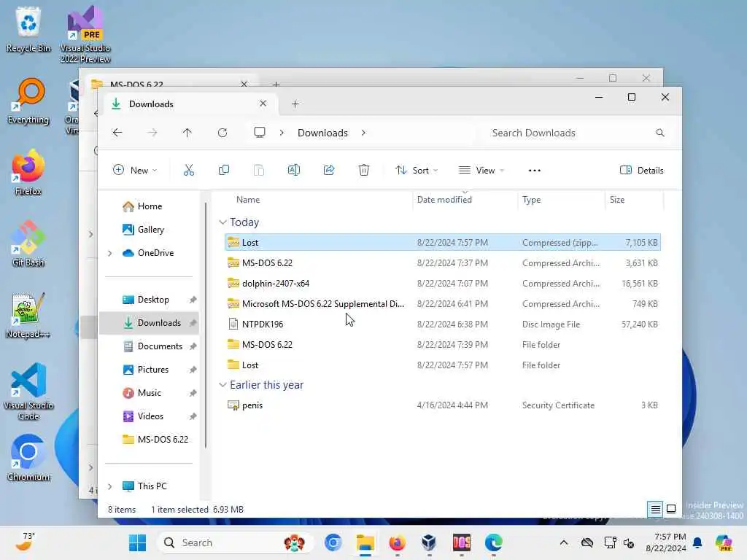Sort by the Size column header
This screenshot has width=747, height=560.
617,200
